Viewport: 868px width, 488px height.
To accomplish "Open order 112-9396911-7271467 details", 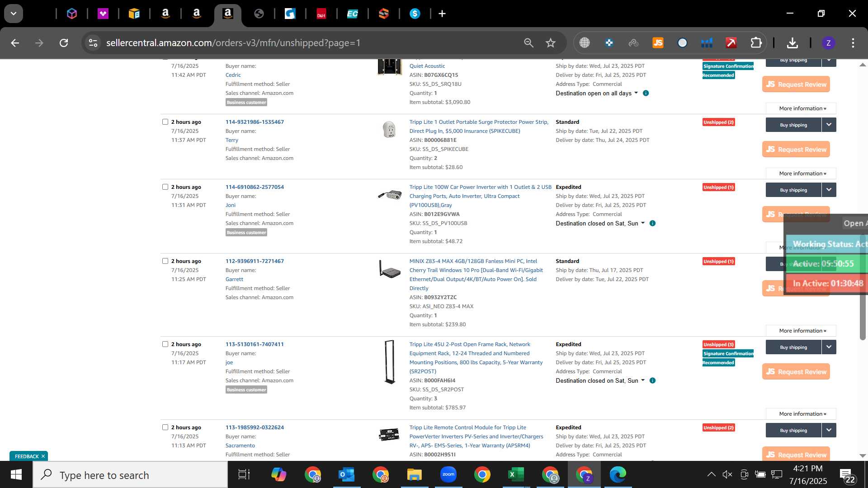I will (255, 261).
